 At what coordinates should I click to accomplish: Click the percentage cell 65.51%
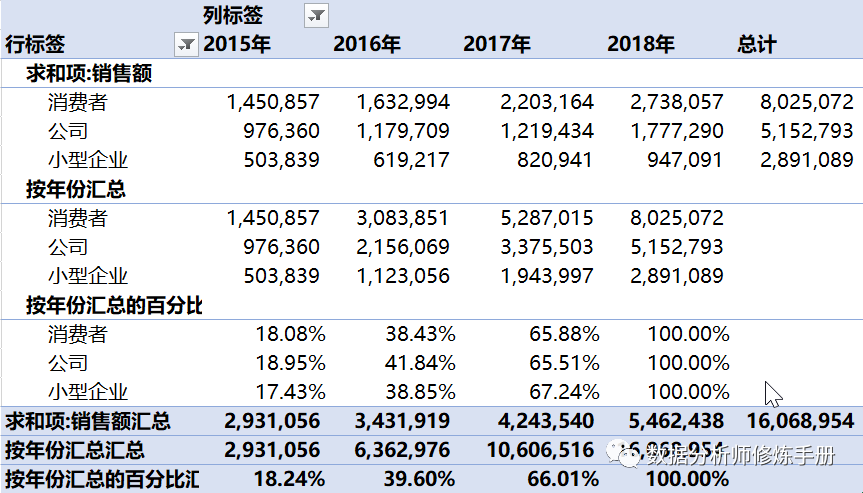(x=564, y=363)
